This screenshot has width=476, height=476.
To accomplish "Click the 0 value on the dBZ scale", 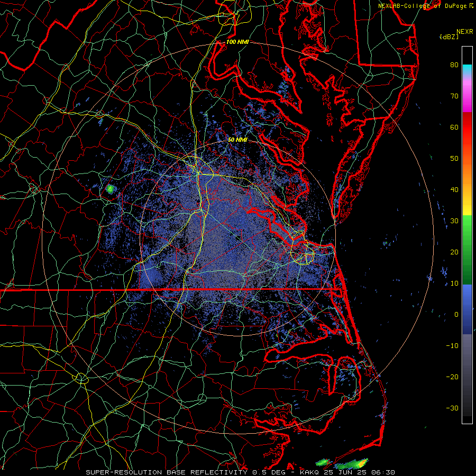I will pyautogui.click(x=456, y=315).
